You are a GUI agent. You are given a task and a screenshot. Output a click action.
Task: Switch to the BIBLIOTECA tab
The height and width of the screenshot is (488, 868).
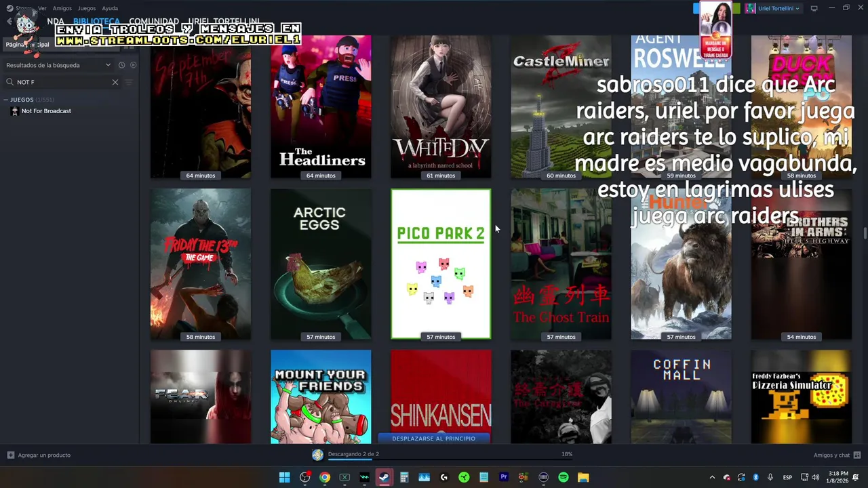coord(96,22)
